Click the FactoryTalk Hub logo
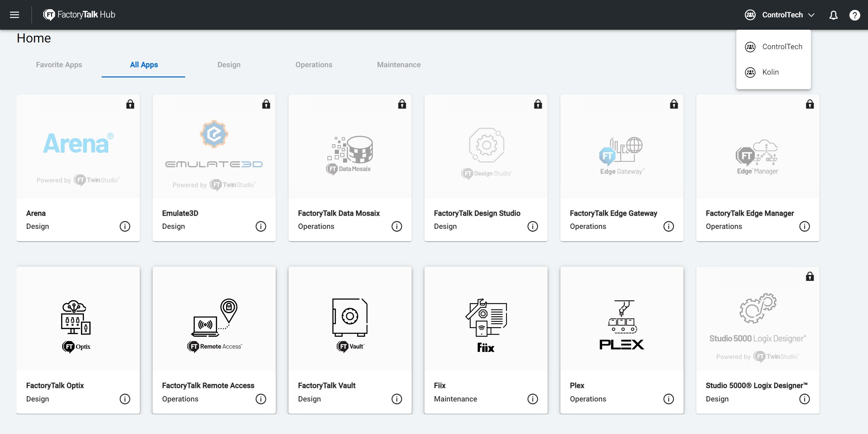This screenshot has width=868, height=434. click(x=79, y=15)
